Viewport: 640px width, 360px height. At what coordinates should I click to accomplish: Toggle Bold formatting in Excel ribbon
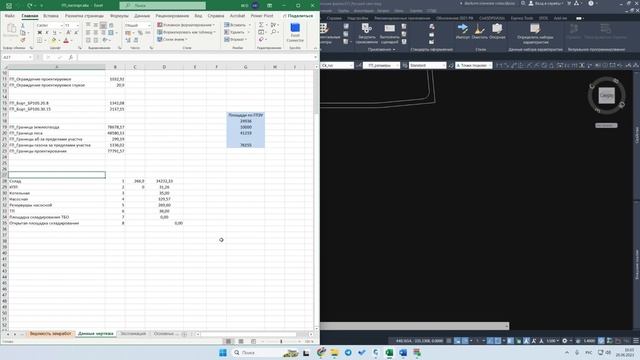tap(40, 33)
